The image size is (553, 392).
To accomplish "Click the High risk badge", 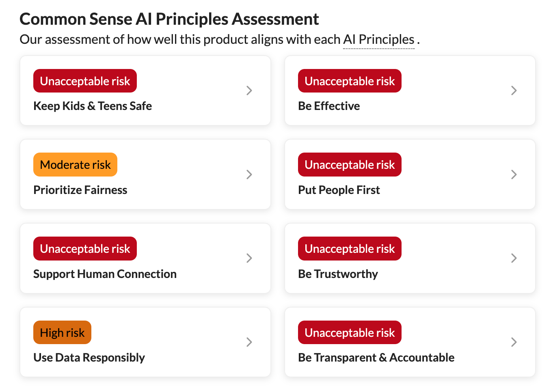I will point(62,333).
